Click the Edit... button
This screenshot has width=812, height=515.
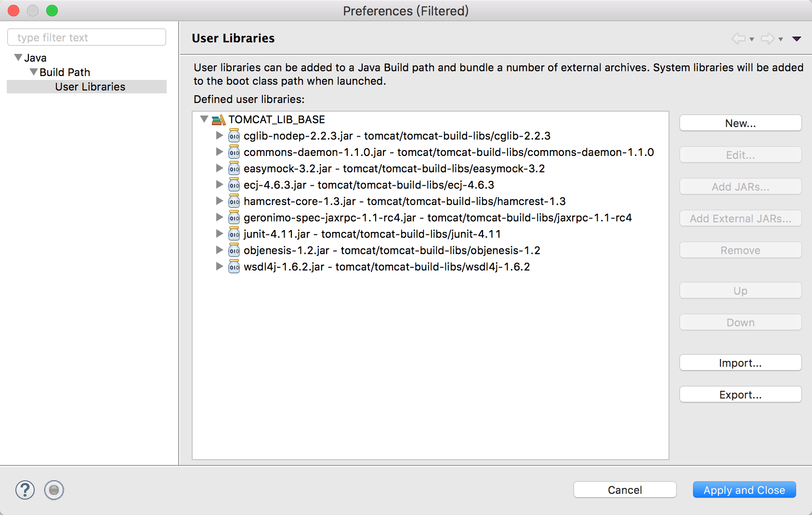741,155
